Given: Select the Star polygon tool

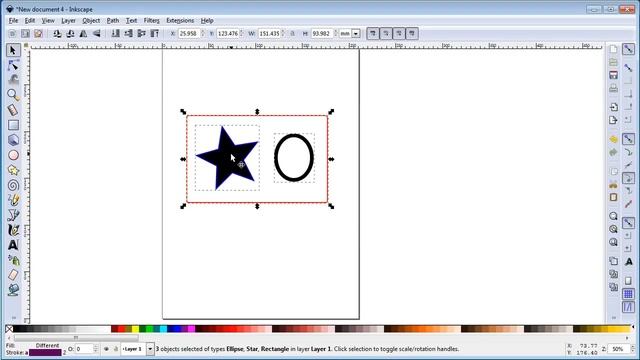Looking at the screenshot, I should (13, 170).
